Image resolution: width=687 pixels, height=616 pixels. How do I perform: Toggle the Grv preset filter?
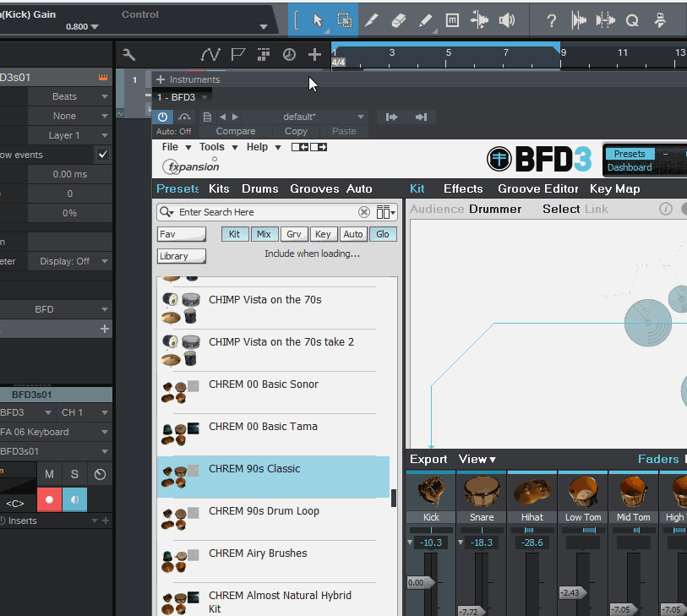[294, 234]
